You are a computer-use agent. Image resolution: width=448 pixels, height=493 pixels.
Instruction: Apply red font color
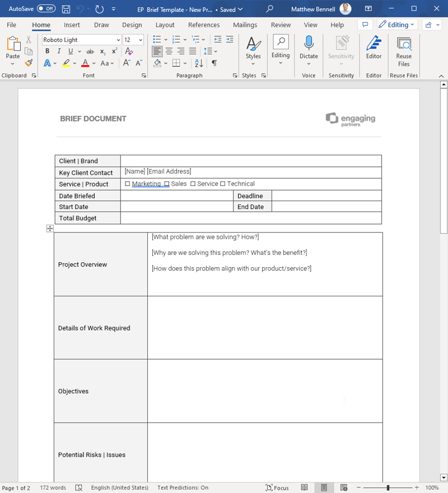coord(85,63)
